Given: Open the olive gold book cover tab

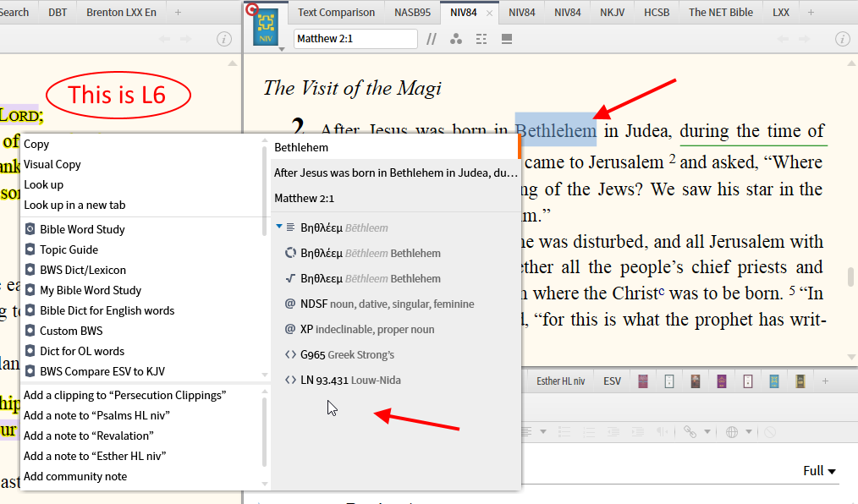Looking at the screenshot, I should click(800, 381).
